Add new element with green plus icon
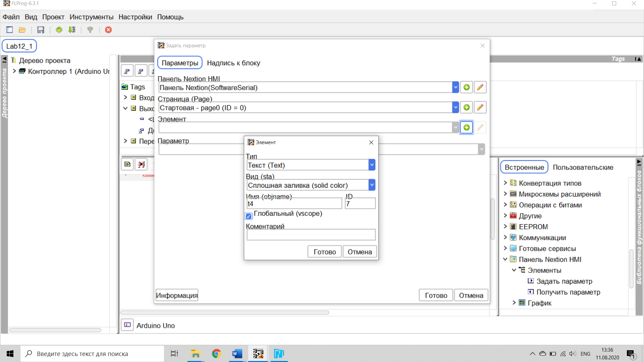Viewport: 644px width, 362px height. pyautogui.click(x=466, y=127)
